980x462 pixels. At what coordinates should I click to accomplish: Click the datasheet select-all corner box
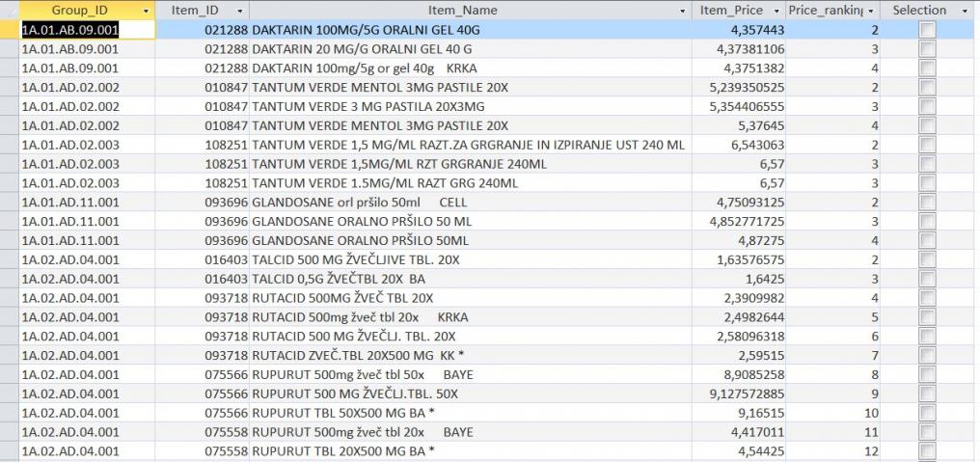[10, 10]
